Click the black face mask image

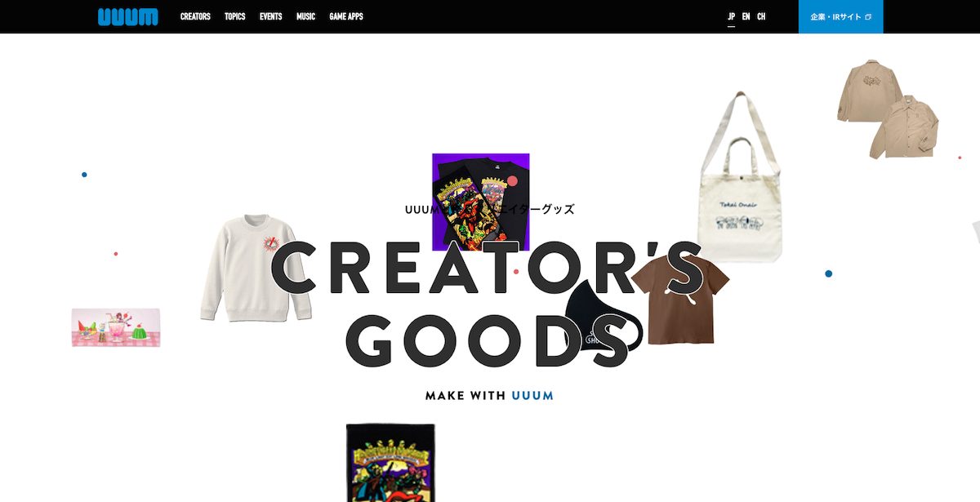(x=603, y=315)
